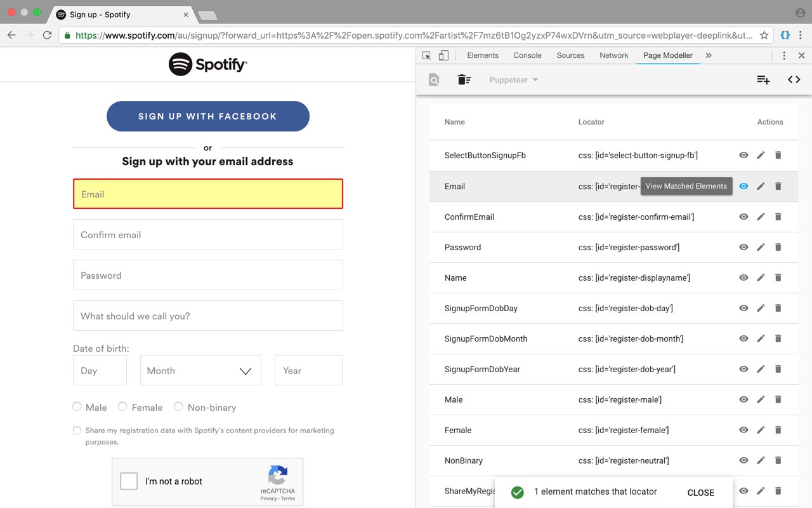Click the Sign Up With Facebook button
This screenshot has height=508, width=812.
(208, 116)
